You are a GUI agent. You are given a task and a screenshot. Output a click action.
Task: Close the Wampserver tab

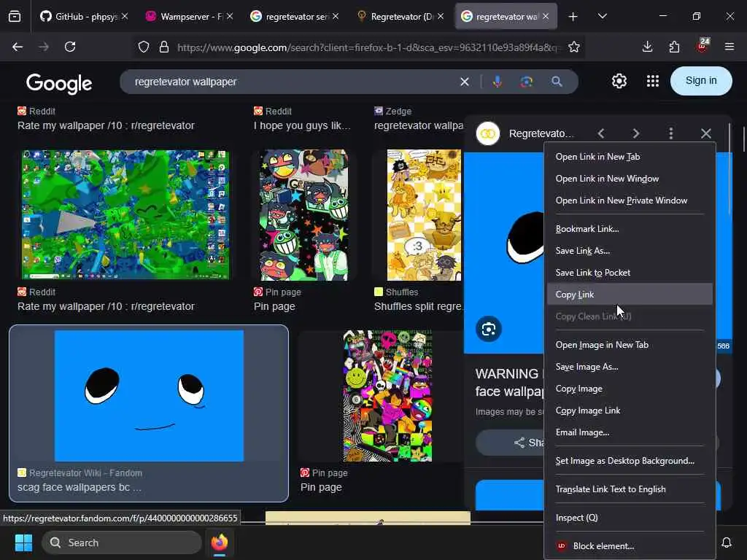[x=230, y=17]
